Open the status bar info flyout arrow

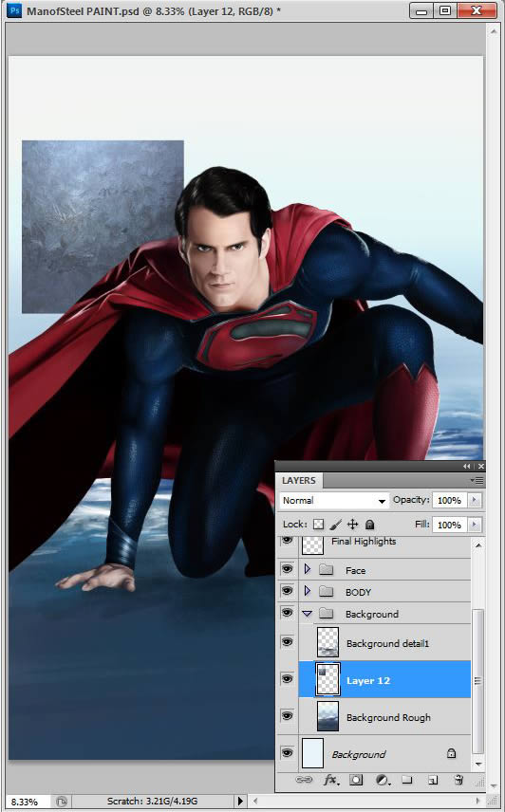[240, 802]
